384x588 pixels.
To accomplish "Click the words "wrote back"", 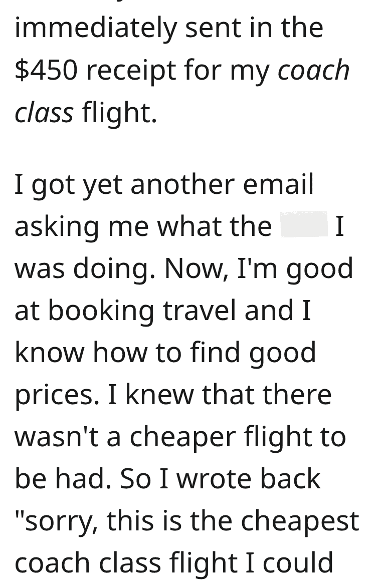I will coord(249,478).
